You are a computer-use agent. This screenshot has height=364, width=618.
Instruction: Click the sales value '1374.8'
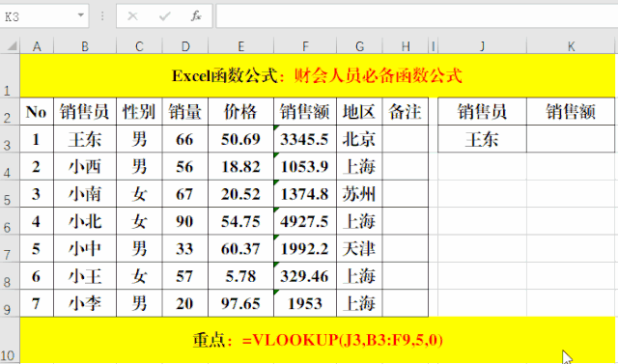[305, 194]
